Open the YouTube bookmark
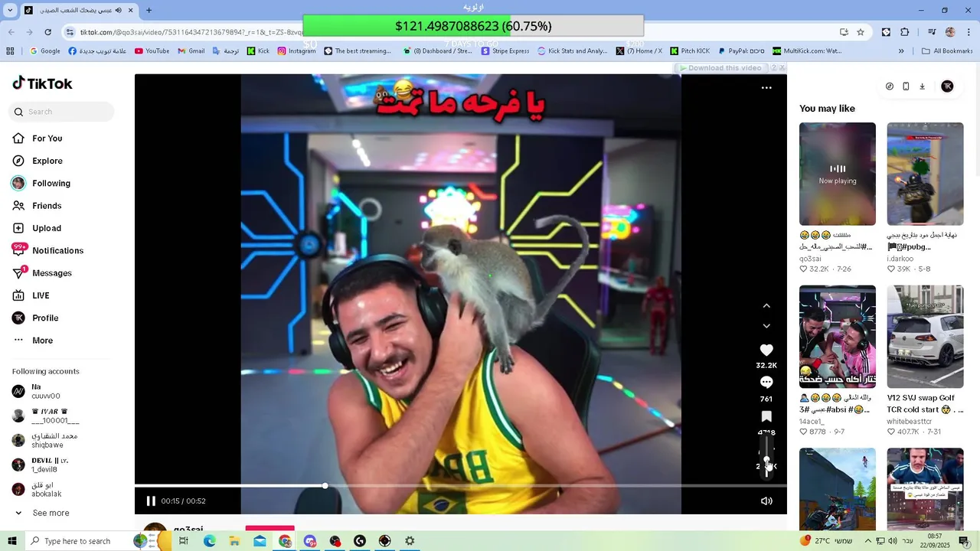 point(152,51)
